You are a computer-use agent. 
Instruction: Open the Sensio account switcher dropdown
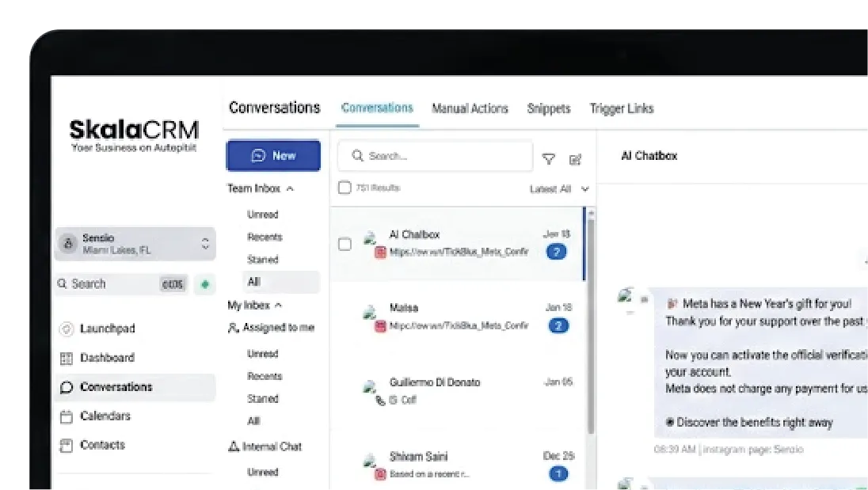coord(205,243)
